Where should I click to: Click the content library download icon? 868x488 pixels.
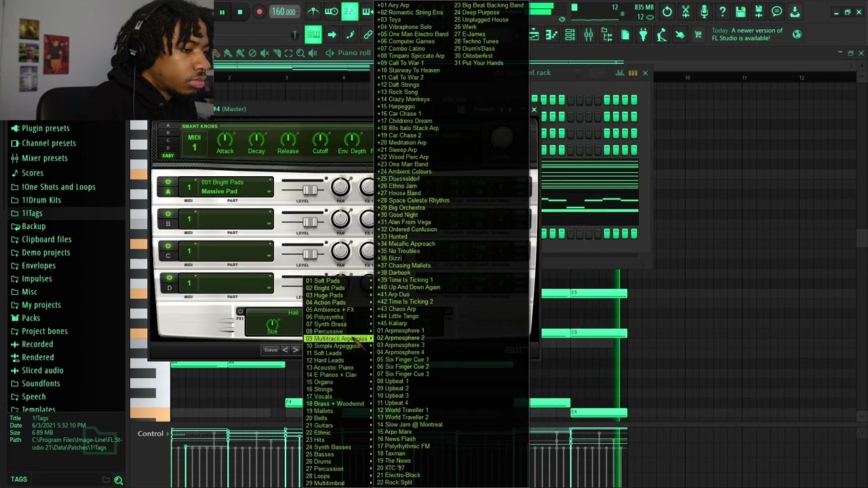pos(795,12)
